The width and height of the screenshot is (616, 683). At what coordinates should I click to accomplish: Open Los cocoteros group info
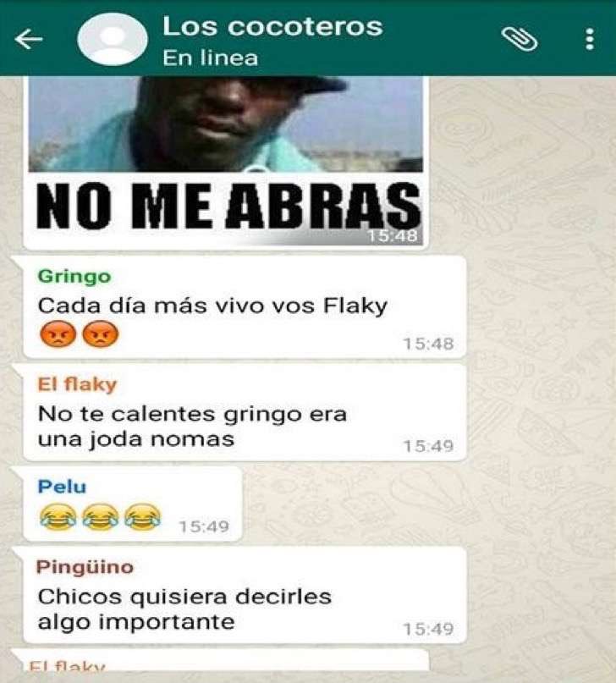coord(272,26)
